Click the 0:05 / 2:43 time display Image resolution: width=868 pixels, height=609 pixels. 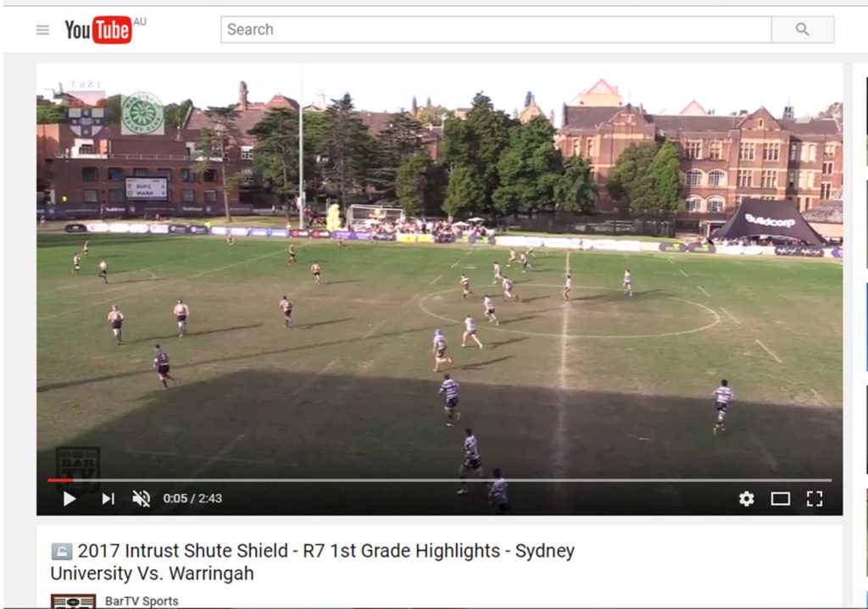tap(192, 498)
